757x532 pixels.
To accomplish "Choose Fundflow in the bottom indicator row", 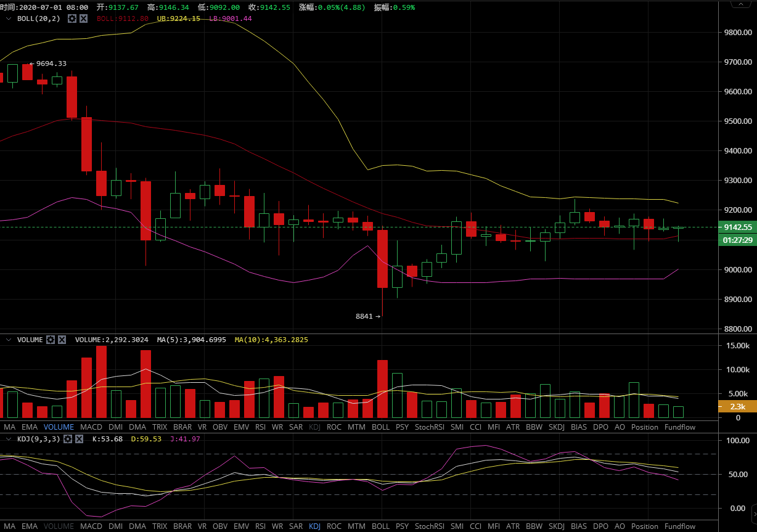I will 679,526.
